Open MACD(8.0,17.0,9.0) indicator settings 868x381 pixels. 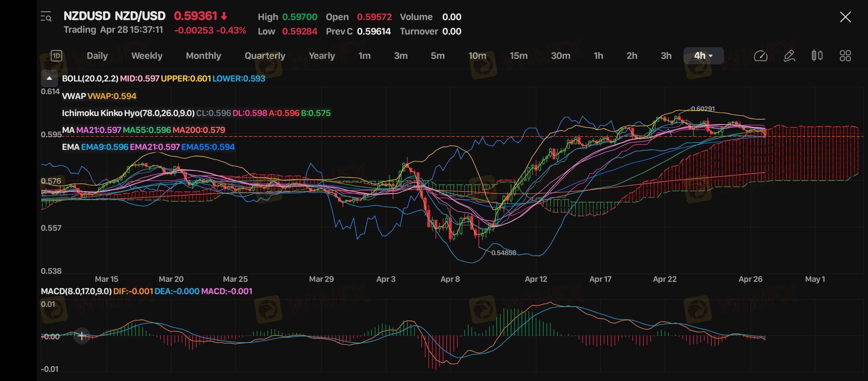click(76, 291)
